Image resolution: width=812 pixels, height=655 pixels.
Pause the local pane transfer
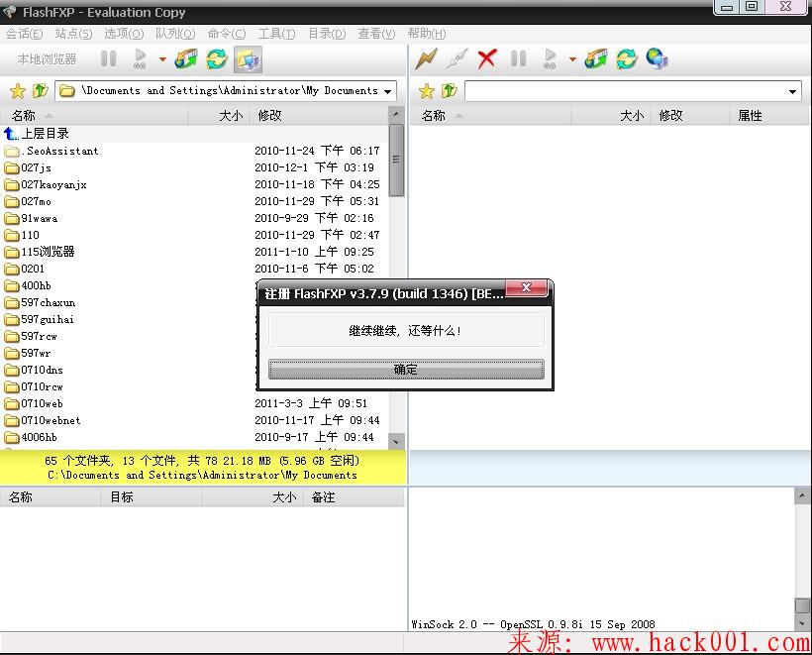tap(109, 58)
